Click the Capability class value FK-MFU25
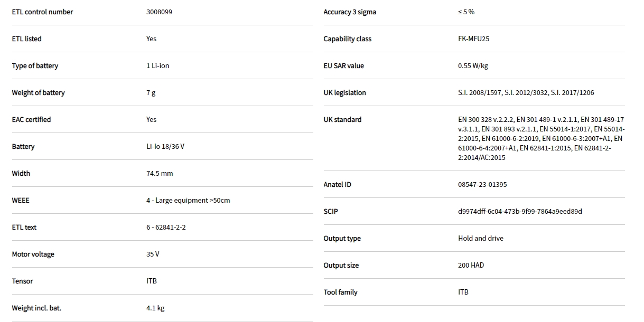This screenshot has height=322, width=644. point(473,39)
